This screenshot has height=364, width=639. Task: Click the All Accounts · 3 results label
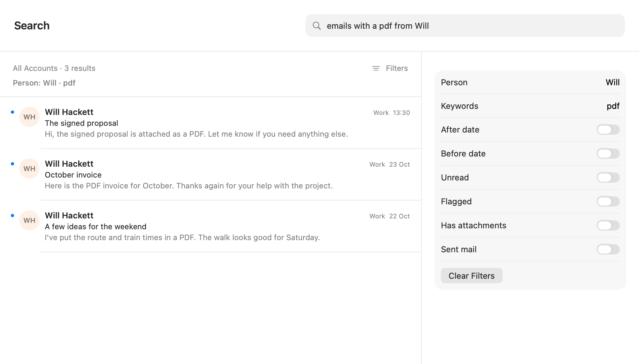click(x=54, y=68)
